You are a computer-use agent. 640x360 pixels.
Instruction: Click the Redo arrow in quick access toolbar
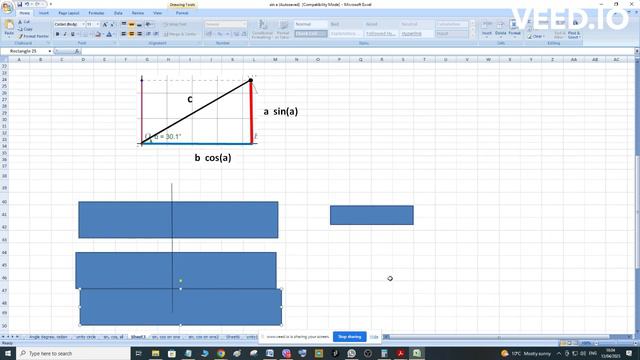(37, 4)
